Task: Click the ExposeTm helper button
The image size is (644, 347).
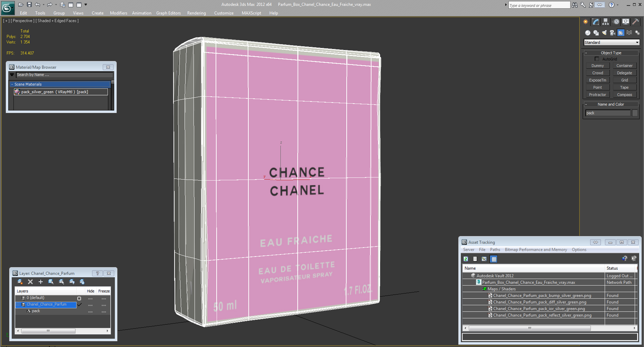Action: (597, 80)
